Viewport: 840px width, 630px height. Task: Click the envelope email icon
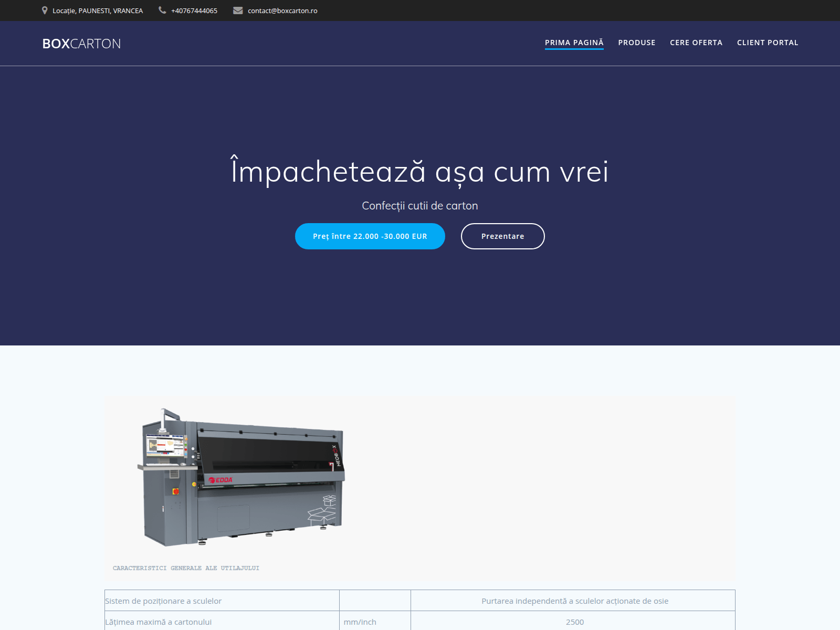click(238, 10)
